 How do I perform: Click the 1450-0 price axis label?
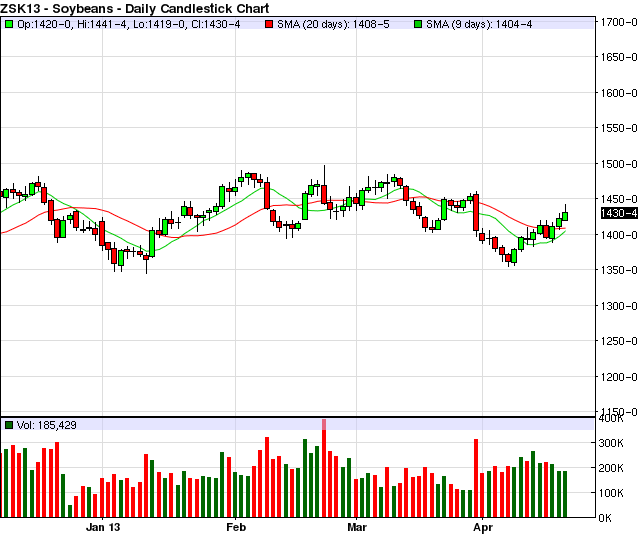tap(619, 199)
